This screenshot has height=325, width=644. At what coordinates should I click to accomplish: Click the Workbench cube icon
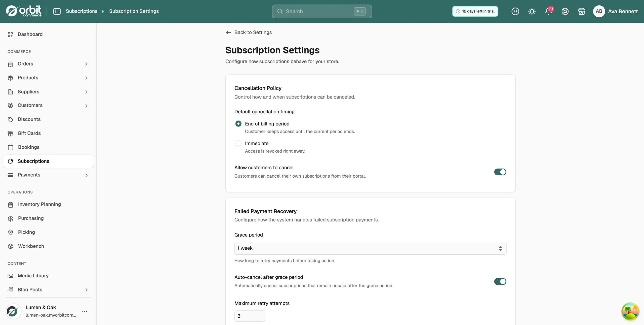coord(10,246)
